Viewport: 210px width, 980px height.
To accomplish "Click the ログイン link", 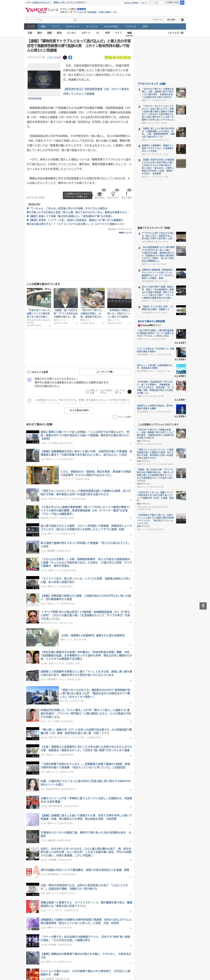I will 64,12.
